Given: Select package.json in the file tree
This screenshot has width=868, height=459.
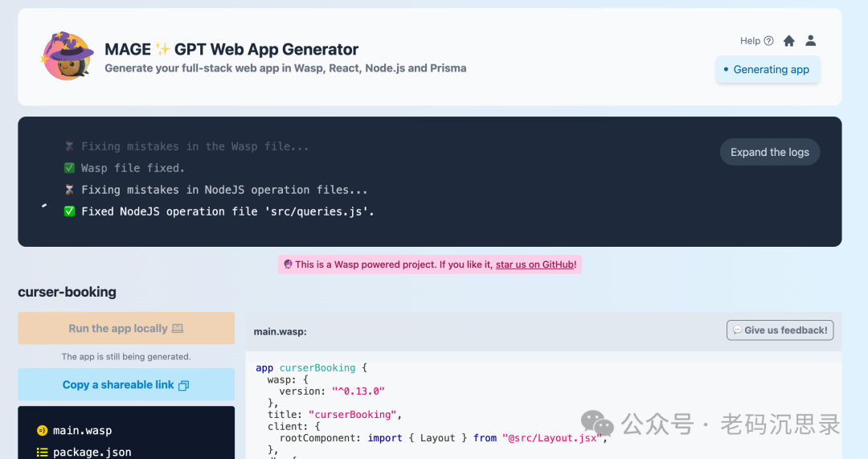Looking at the screenshot, I should (92, 453).
